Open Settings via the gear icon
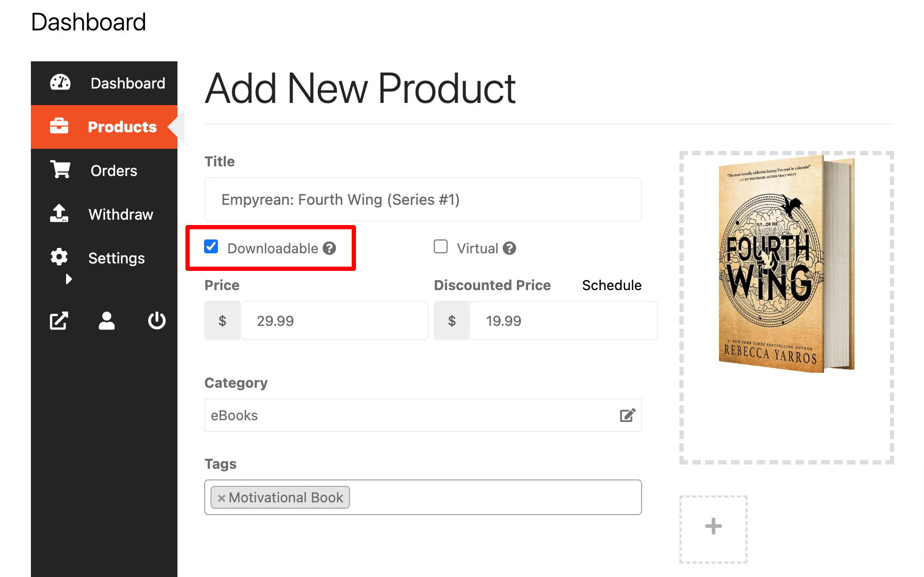Image resolution: width=924 pixels, height=577 pixels. [59, 258]
